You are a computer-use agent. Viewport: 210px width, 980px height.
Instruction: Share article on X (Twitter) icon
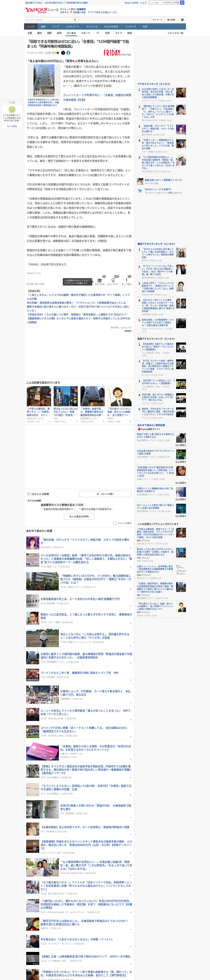pos(63,53)
